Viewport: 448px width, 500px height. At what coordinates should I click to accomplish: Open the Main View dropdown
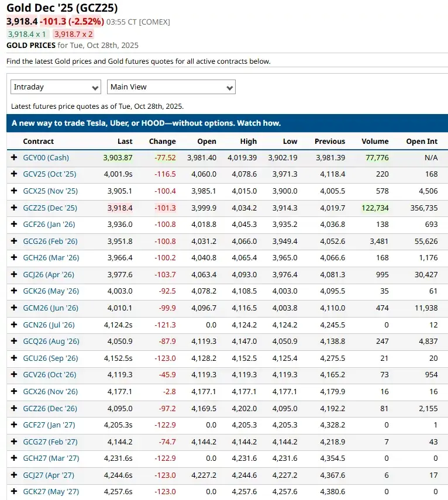pyautogui.click(x=171, y=87)
